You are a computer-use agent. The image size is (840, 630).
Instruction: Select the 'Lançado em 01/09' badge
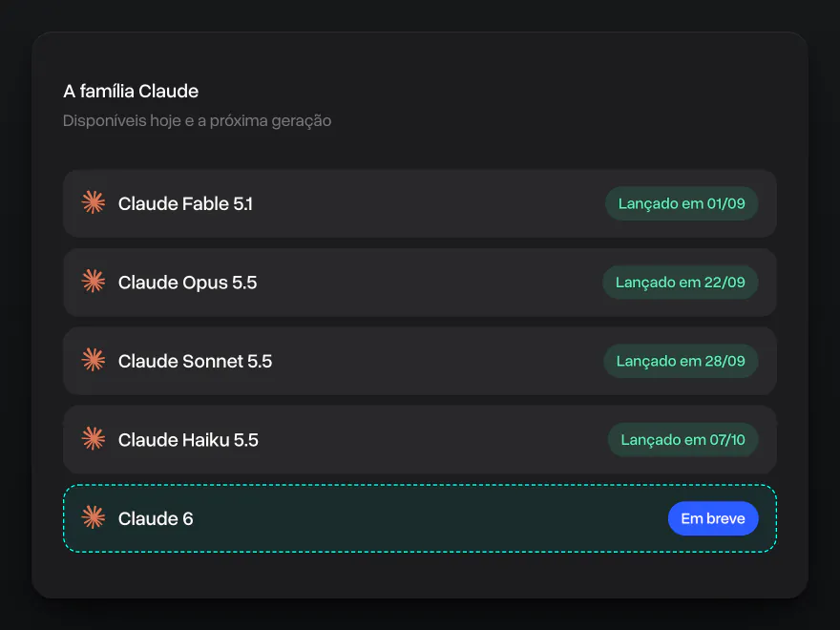coord(682,203)
